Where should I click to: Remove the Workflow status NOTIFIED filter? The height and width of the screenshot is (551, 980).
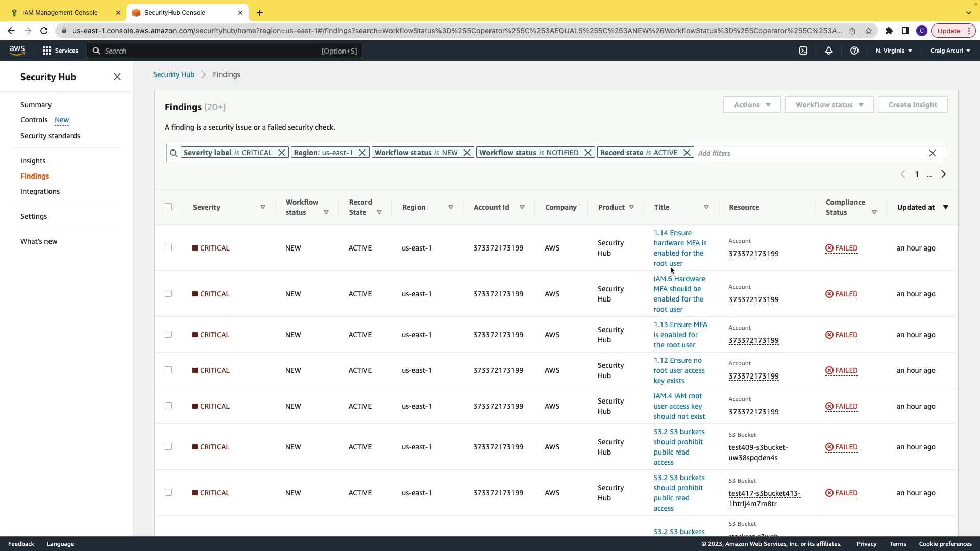pyautogui.click(x=588, y=153)
